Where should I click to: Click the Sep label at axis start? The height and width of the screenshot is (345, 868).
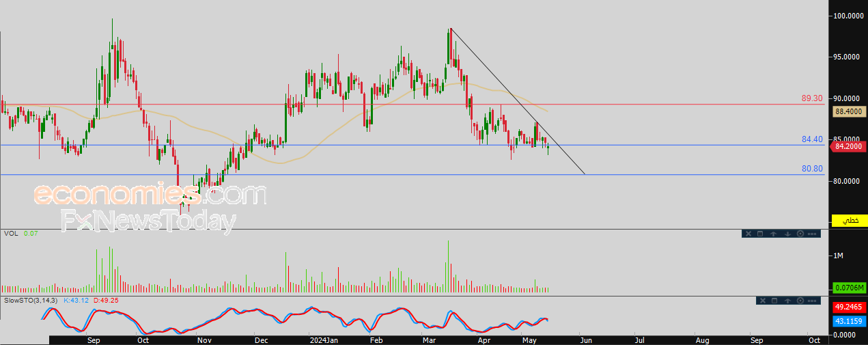94,339
